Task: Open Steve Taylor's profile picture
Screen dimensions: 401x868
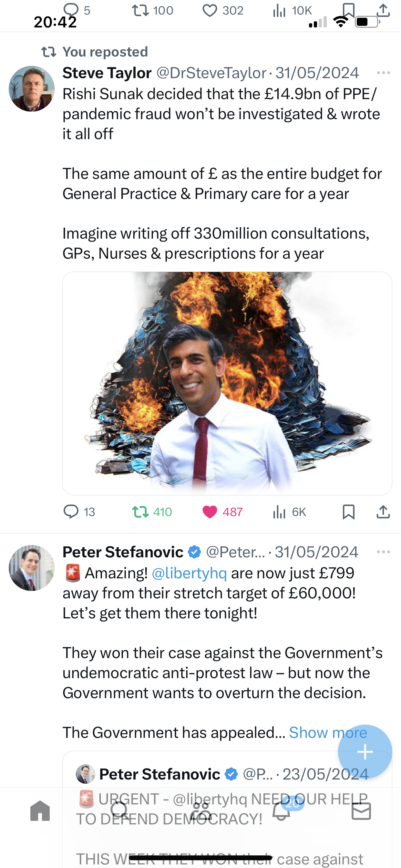Action: tap(32, 88)
